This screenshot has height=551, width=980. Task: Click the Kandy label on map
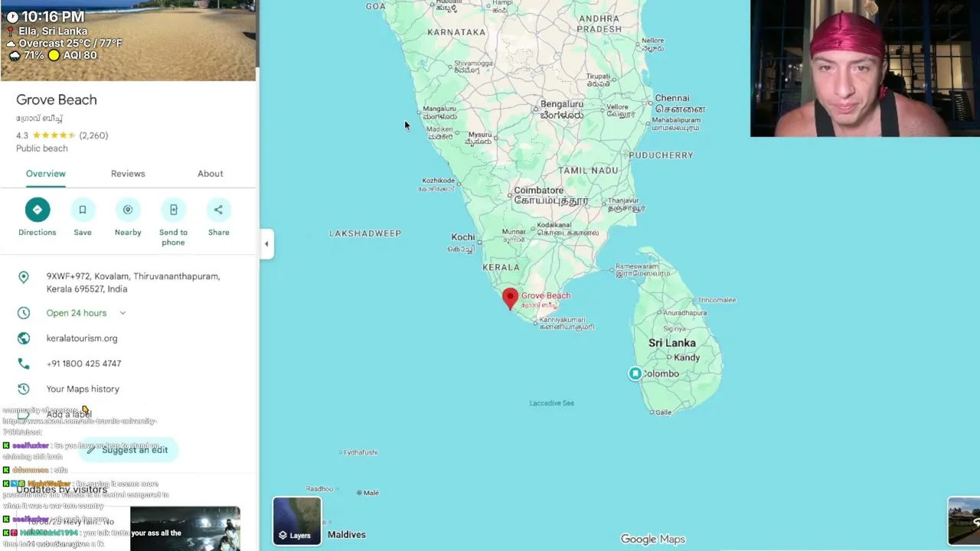[x=687, y=357]
